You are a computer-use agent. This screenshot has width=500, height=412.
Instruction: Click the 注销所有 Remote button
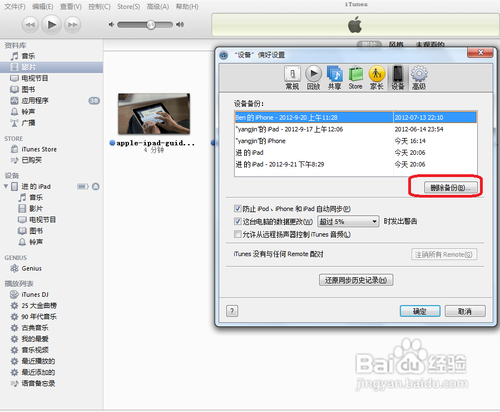[x=444, y=255]
